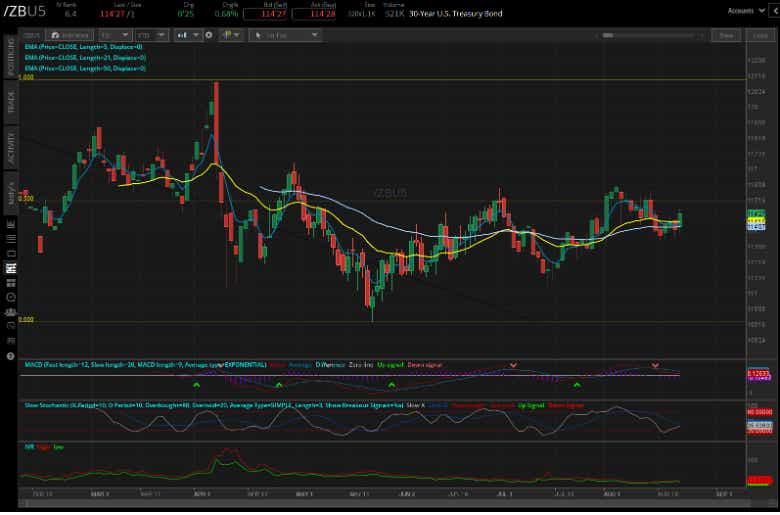Open chart settings gear icon
The height and width of the screenshot is (515, 780).
point(209,35)
